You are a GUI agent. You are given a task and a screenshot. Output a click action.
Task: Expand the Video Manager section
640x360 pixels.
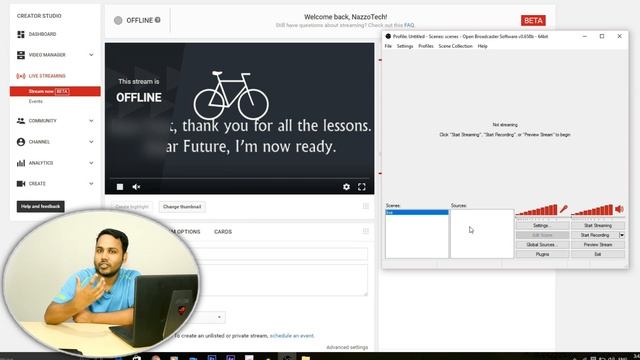coord(91,55)
